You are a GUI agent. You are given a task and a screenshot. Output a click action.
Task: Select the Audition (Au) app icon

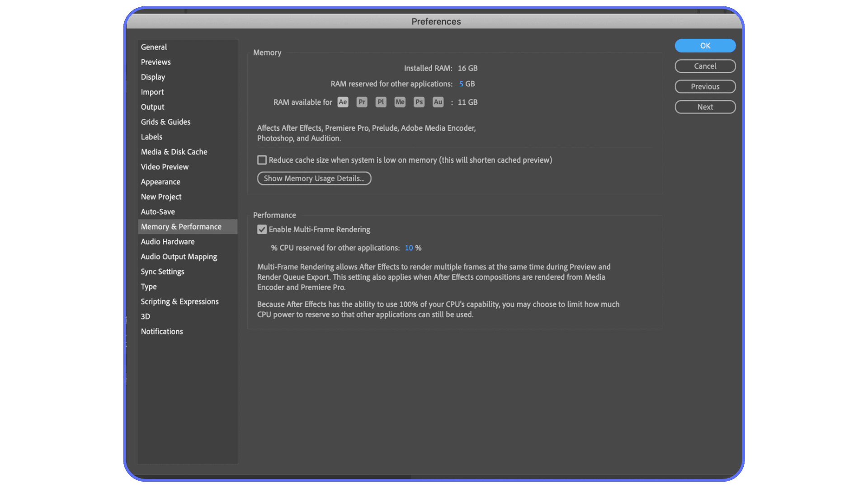click(438, 102)
